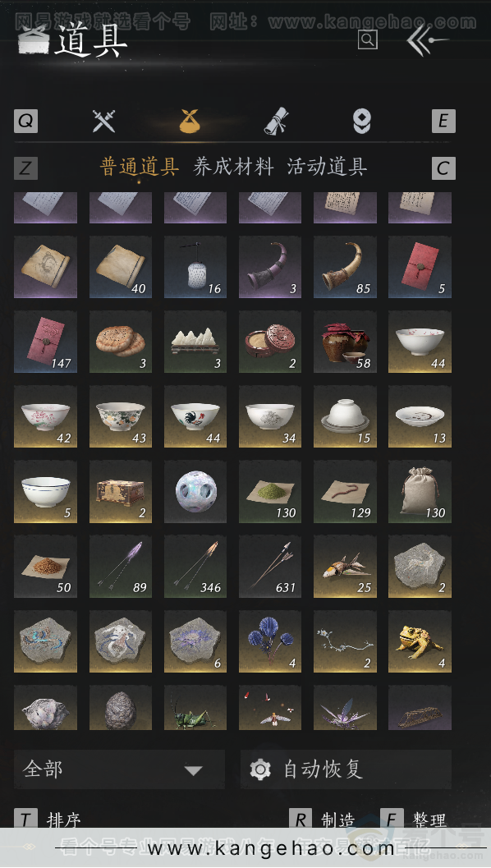Click the 排序 sort button

point(64,820)
